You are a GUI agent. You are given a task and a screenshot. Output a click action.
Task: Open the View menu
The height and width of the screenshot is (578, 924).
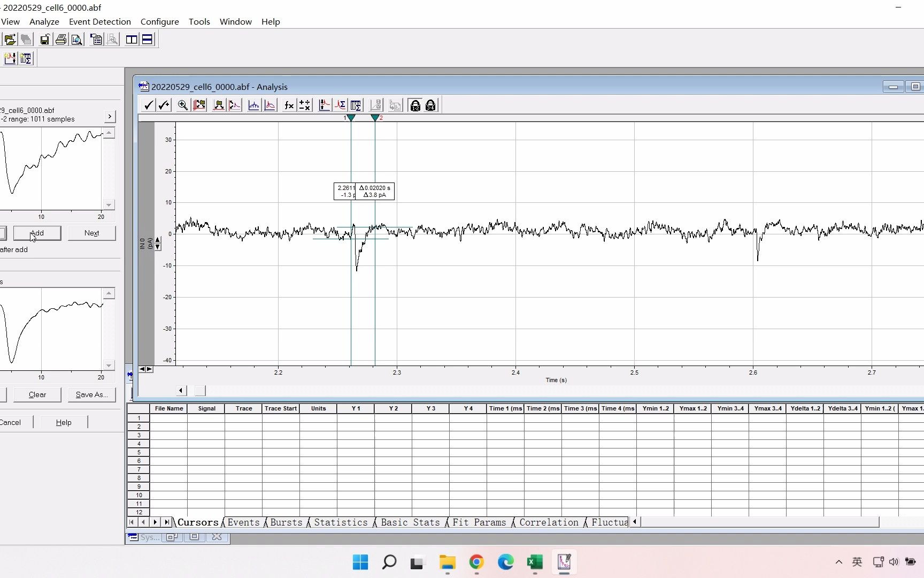[10, 21]
